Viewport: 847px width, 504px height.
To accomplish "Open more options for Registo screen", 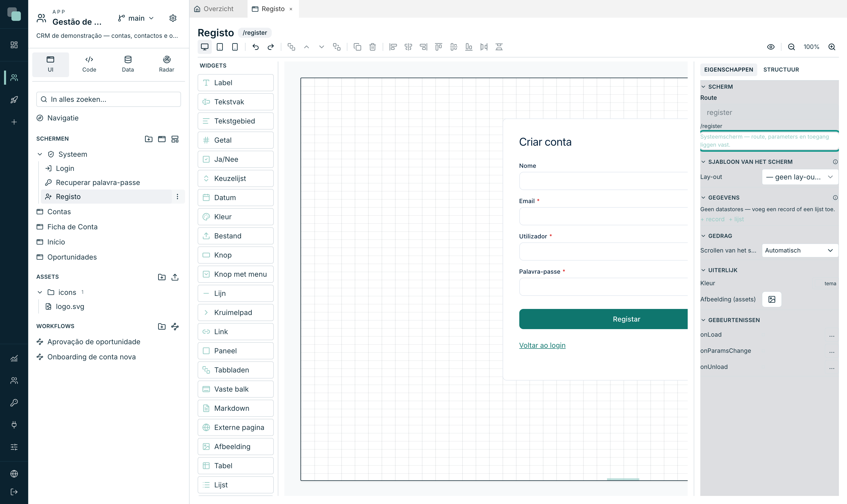I will 177,197.
